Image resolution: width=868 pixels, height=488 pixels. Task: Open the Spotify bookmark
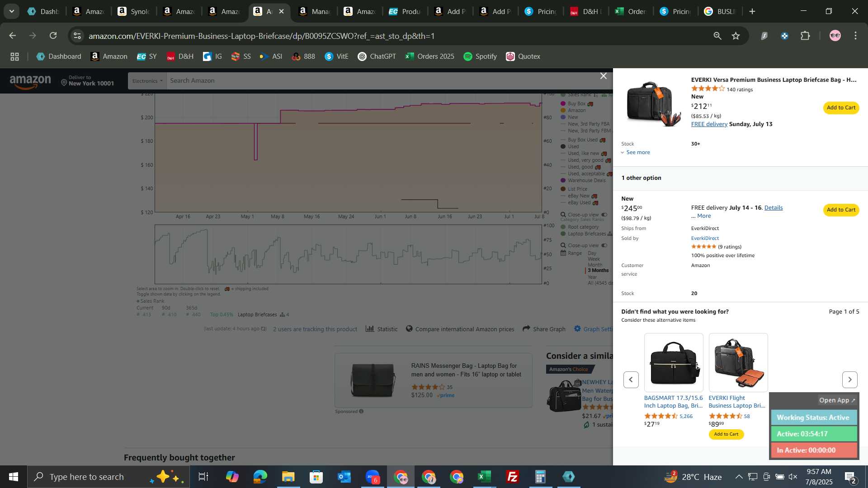pyautogui.click(x=480, y=56)
